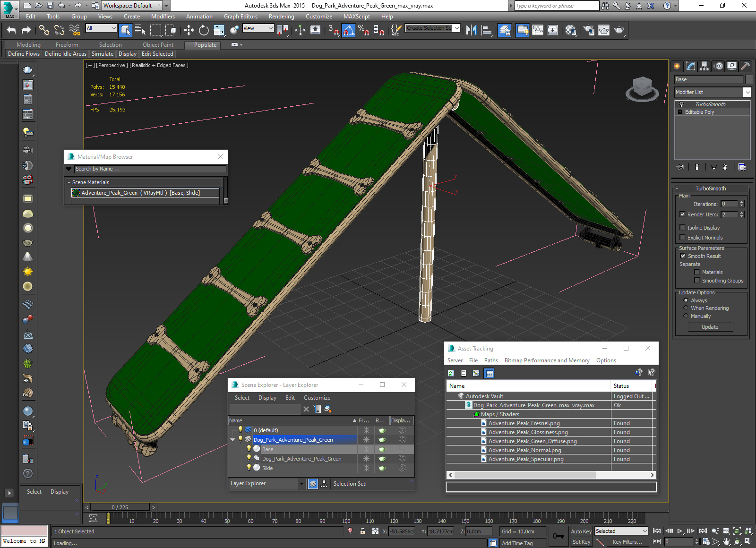Enable Separate by Smoothing Groups checkbox
Viewport: 756px width, 548px height.
coord(697,281)
